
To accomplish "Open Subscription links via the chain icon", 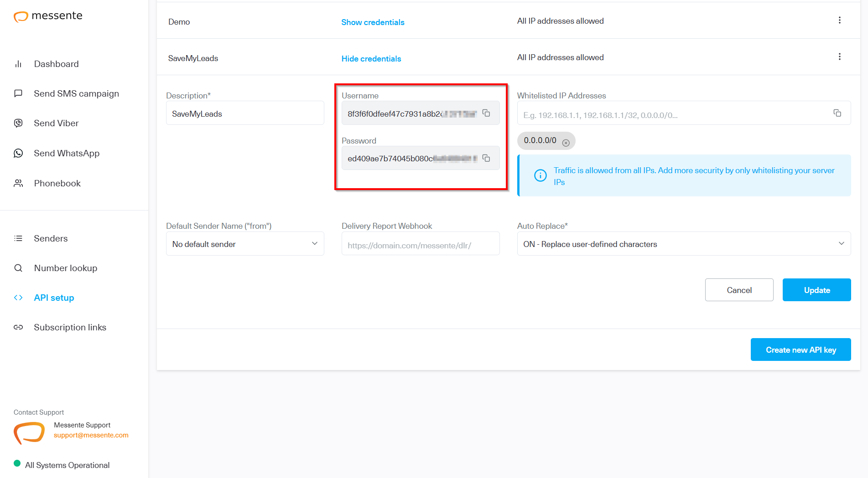I will click(18, 327).
